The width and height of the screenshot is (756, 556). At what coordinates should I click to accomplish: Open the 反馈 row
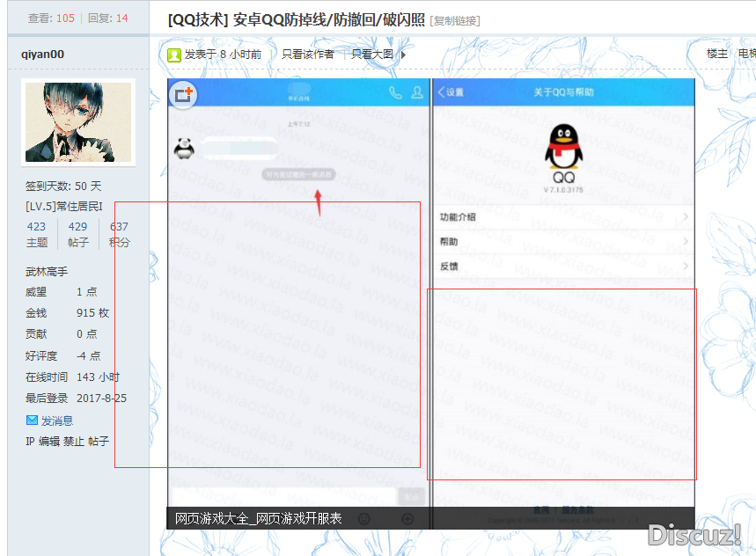click(x=563, y=266)
